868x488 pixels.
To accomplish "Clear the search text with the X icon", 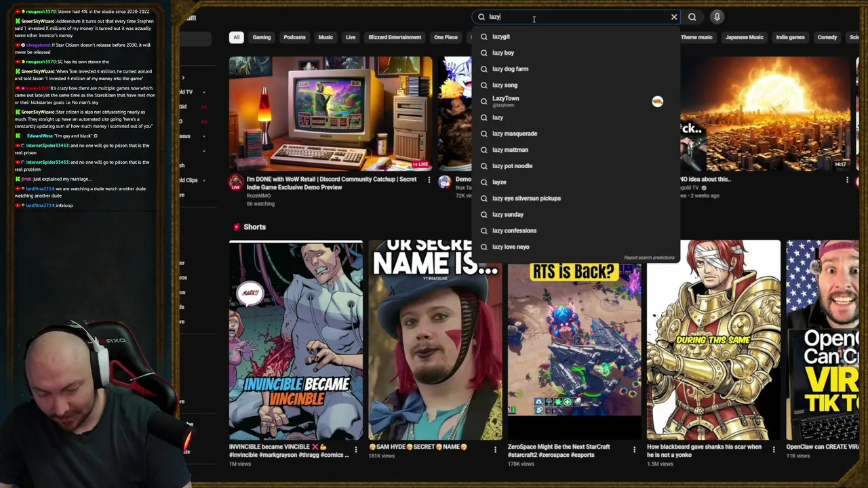I will point(674,17).
